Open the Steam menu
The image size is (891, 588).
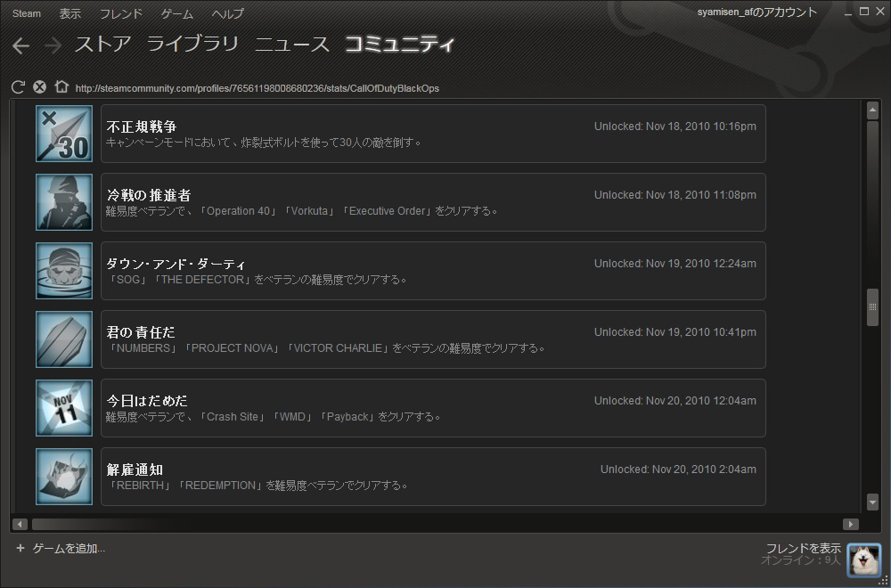pos(27,13)
